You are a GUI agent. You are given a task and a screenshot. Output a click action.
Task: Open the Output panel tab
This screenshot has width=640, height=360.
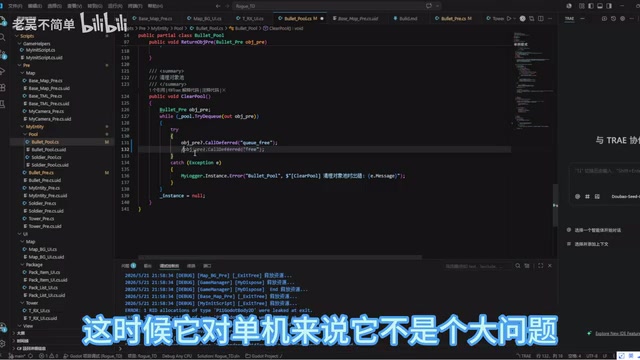148,266
